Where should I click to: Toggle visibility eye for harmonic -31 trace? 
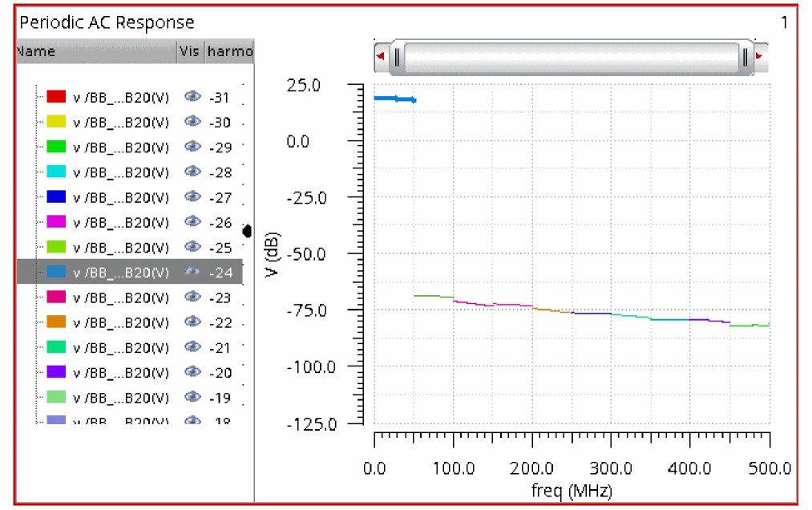coord(192,97)
